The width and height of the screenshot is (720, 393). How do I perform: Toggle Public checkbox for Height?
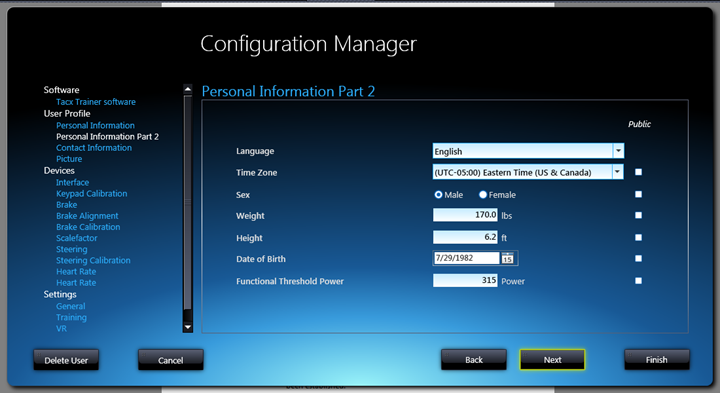point(638,237)
